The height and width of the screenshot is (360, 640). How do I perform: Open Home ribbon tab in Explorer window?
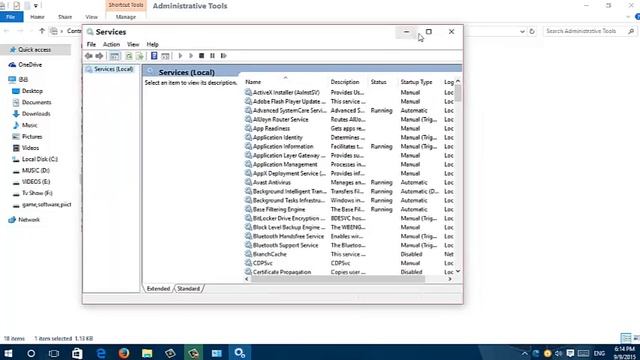click(x=37, y=17)
